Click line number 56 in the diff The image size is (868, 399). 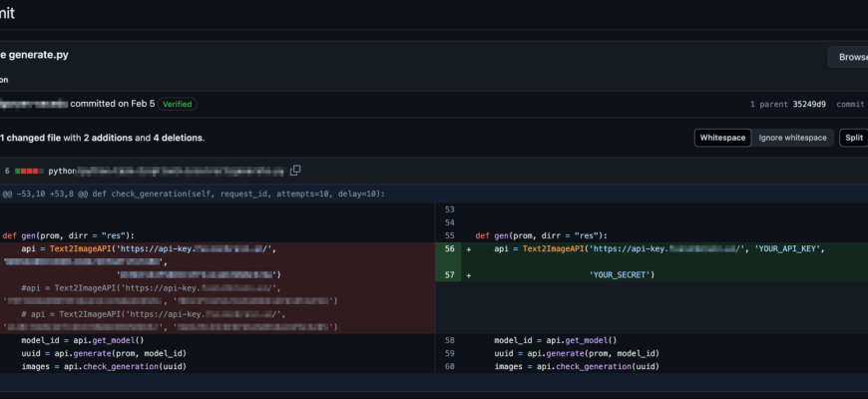(x=449, y=249)
